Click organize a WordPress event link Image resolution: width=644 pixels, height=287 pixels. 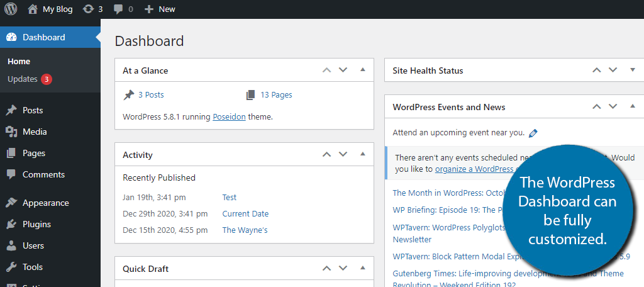coord(474,169)
